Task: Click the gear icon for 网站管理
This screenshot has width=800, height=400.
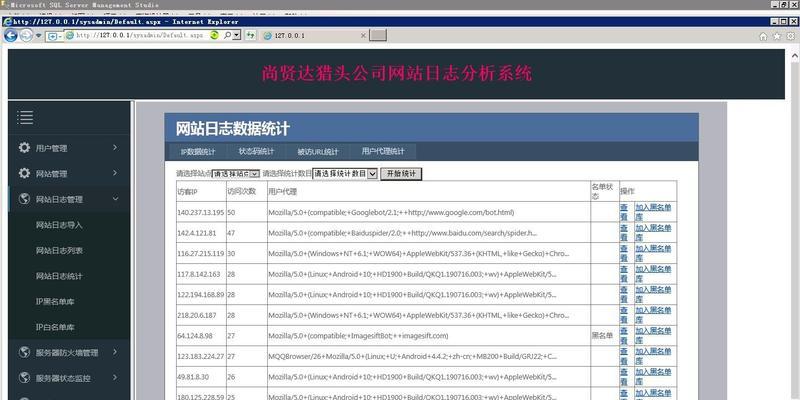Action: pos(24,173)
